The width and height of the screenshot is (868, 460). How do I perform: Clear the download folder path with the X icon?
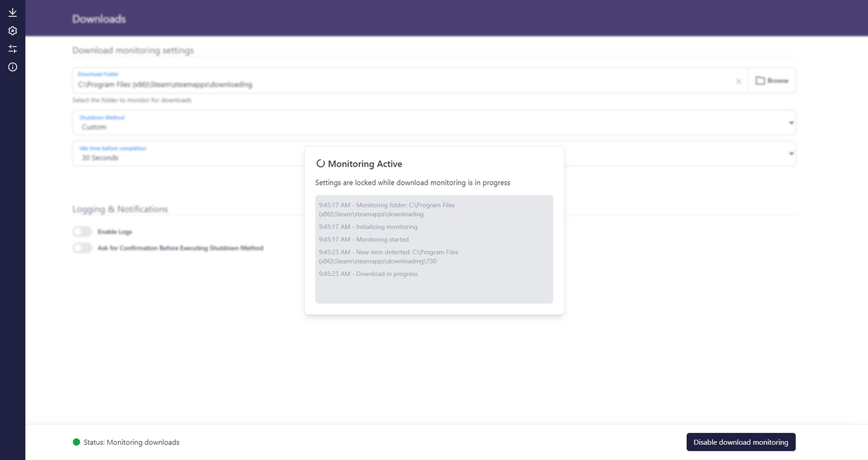pyautogui.click(x=739, y=81)
